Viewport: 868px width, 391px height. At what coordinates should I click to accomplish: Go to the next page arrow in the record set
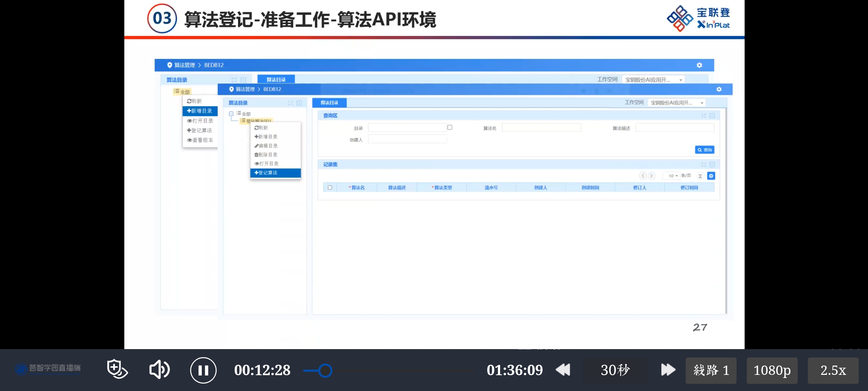pyautogui.click(x=651, y=176)
